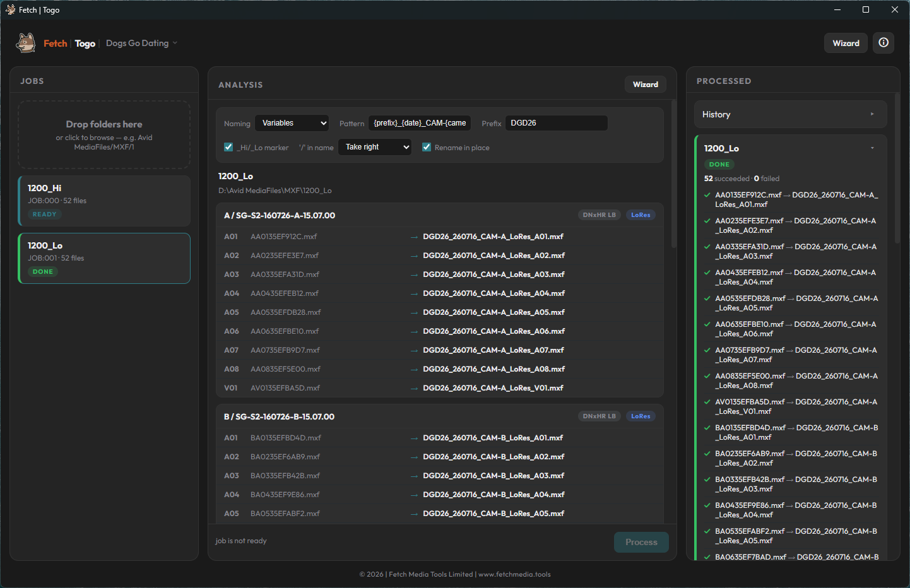Click the DONE badge on 1200_Lo job
The image size is (910, 588).
[x=43, y=272]
